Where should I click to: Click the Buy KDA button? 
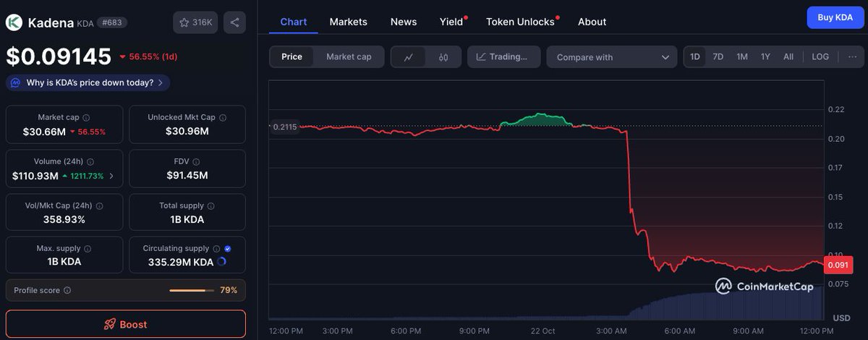click(x=835, y=17)
